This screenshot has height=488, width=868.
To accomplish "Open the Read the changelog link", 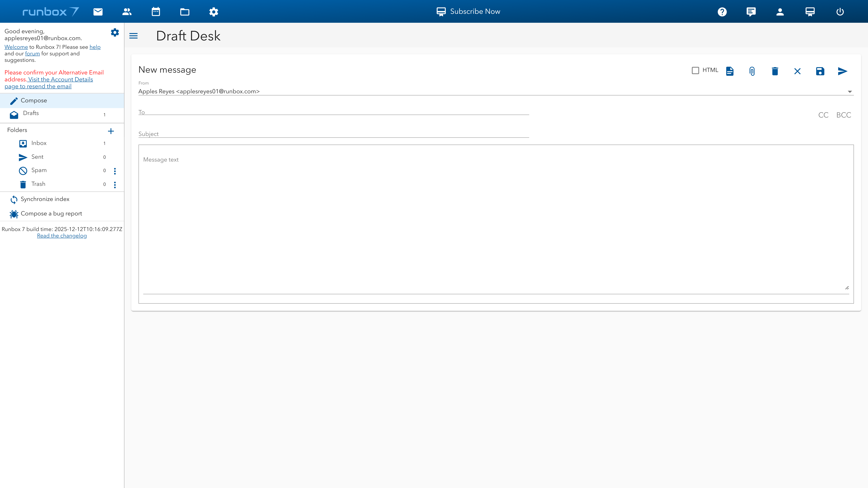I will click(62, 236).
